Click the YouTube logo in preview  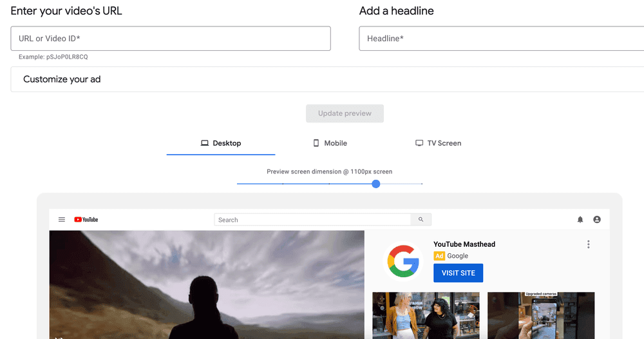click(x=86, y=219)
